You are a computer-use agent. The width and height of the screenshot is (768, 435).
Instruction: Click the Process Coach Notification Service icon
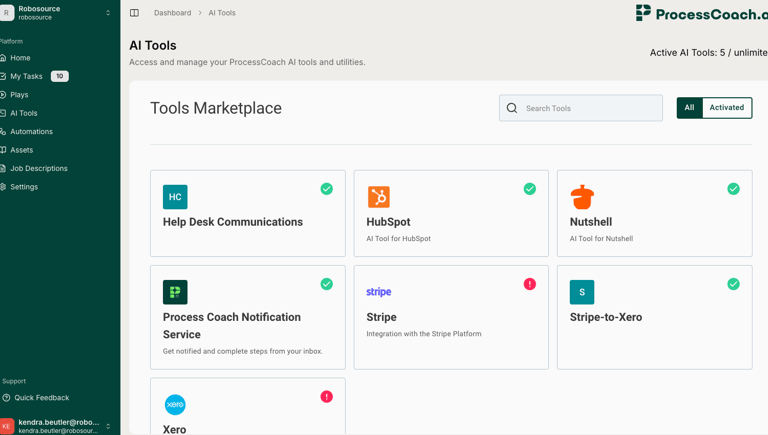175,292
